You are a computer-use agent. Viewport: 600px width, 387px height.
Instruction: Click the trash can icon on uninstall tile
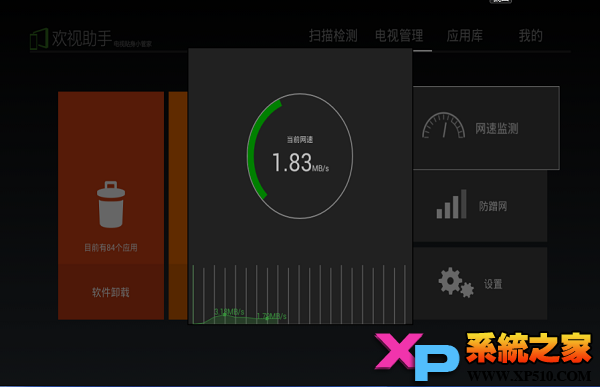click(x=111, y=204)
